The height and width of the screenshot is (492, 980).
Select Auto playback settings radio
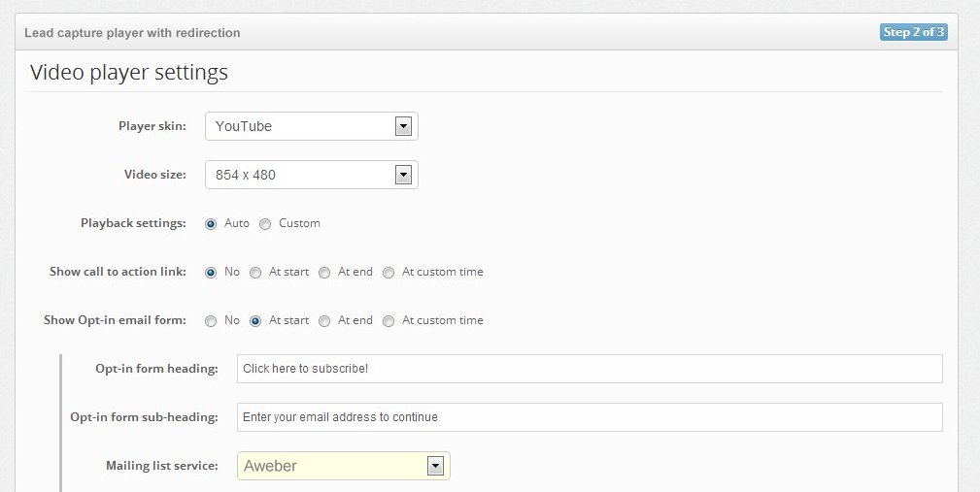(211, 223)
